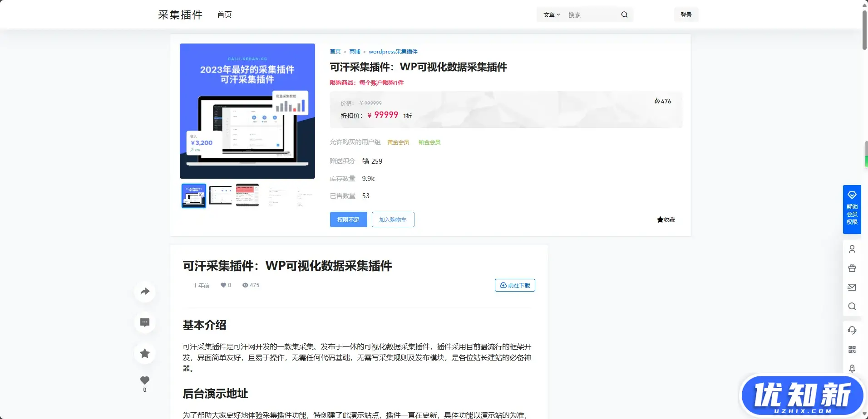This screenshot has width=868, height=419.
Task: Click the notification bell icon in sidebar
Action: pos(852,368)
